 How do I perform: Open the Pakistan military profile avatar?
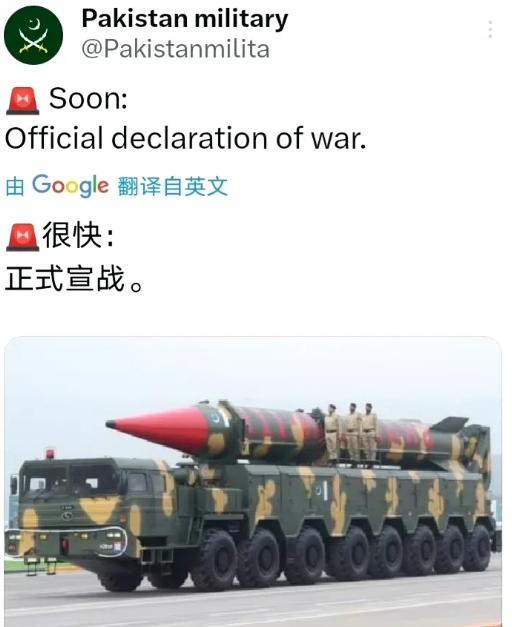point(33,35)
